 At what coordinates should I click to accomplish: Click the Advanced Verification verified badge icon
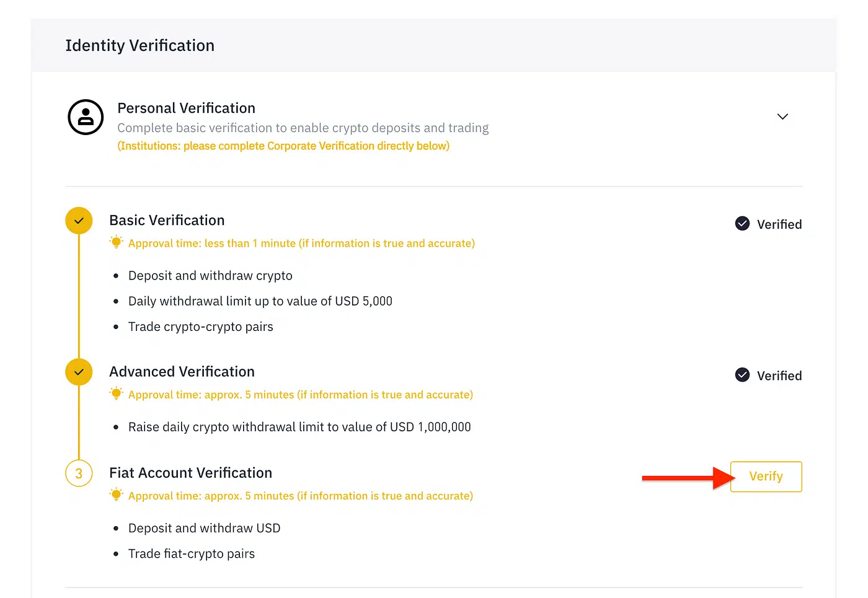742,375
